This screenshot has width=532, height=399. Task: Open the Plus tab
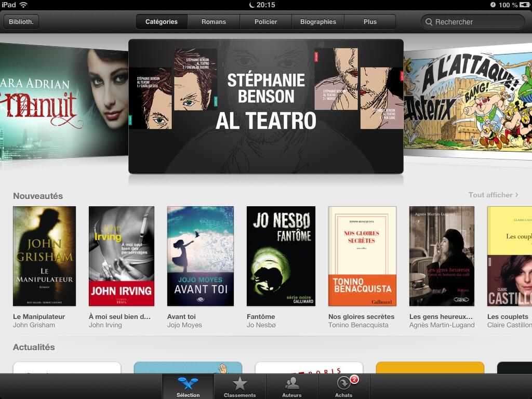[x=370, y=22]
